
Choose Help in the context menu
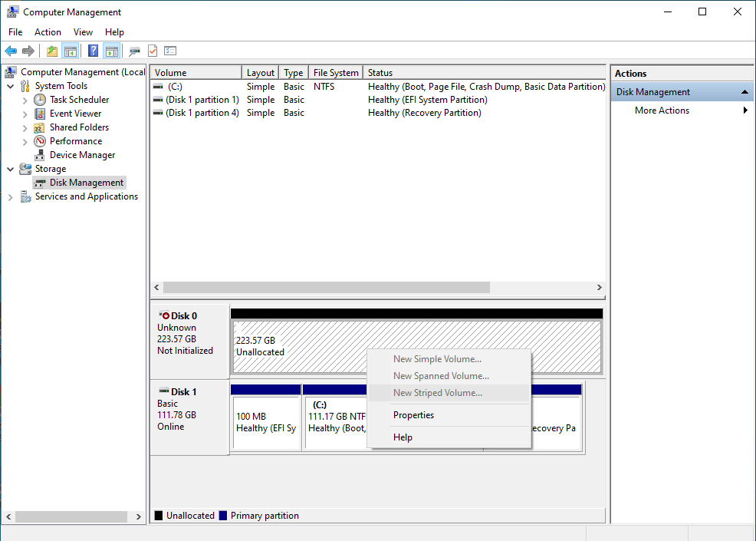click(449, 437)
